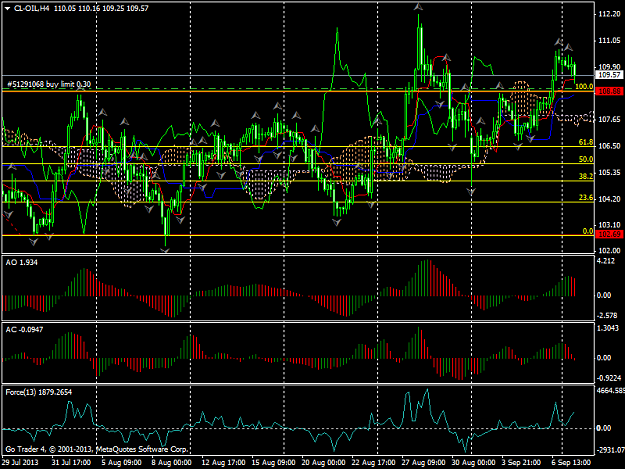
Task: Select the Fibonacci 38.2 level label
Action: (x=586, y=176)
